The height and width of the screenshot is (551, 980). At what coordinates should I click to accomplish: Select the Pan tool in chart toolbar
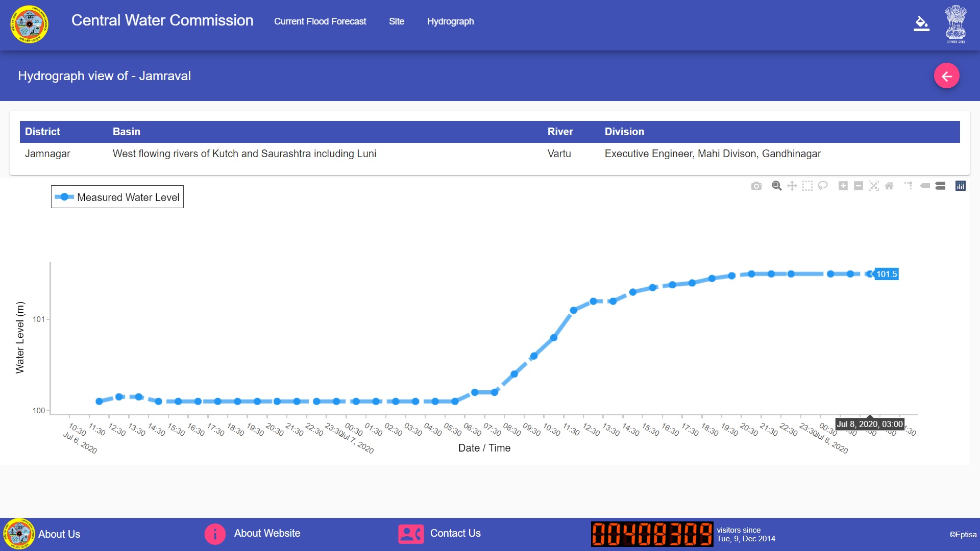coord(792,186)
